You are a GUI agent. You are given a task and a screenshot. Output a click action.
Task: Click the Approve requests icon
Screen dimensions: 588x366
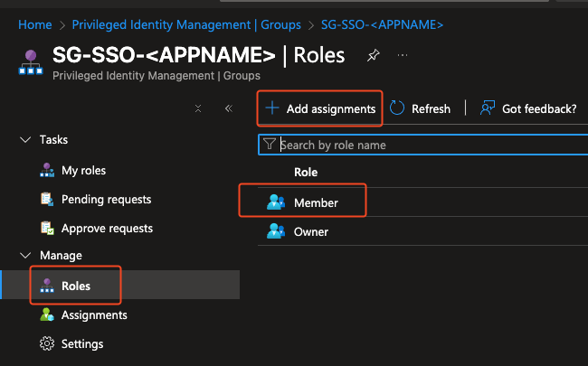click(x=47, y=228)
